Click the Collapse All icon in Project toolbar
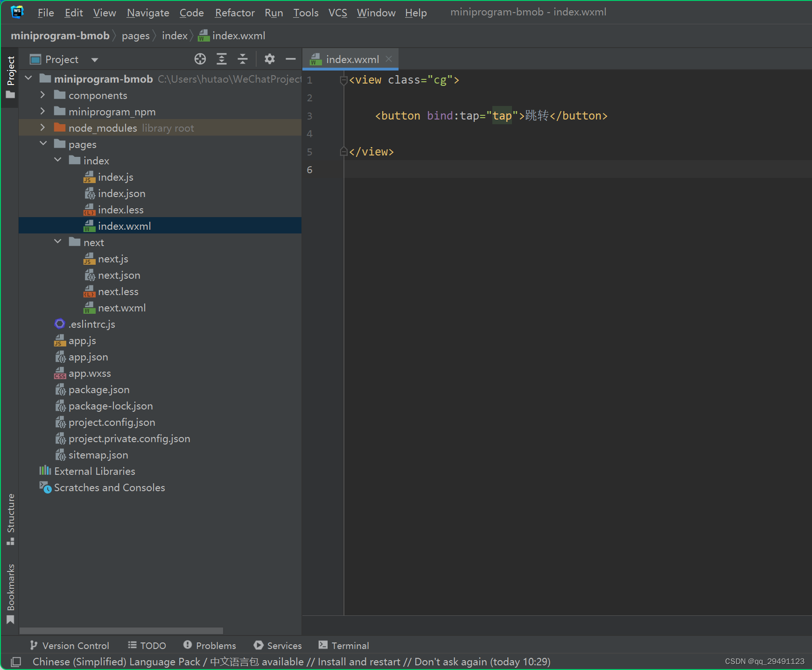Screen dimensions: 812x670 click(243, 59)
